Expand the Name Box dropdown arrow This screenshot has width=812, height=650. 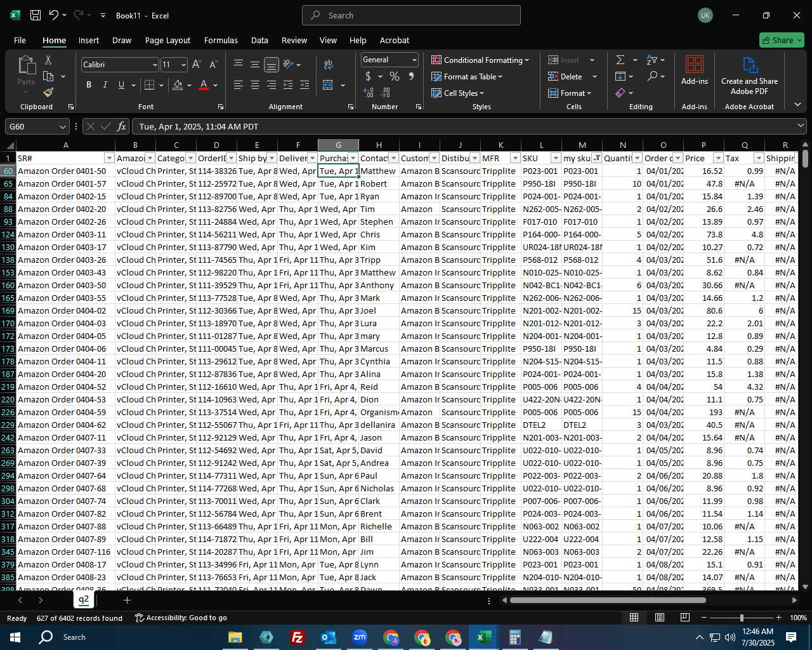coord(62,126)
